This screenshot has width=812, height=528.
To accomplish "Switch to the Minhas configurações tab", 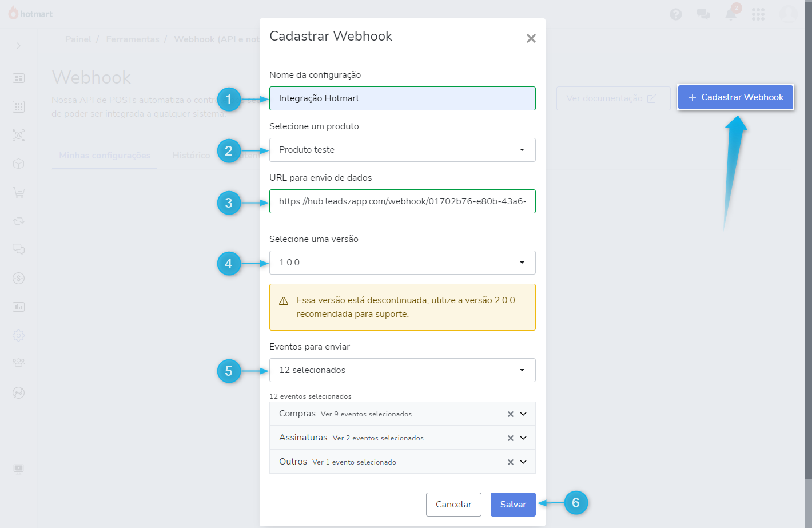I will coord(105,156).
